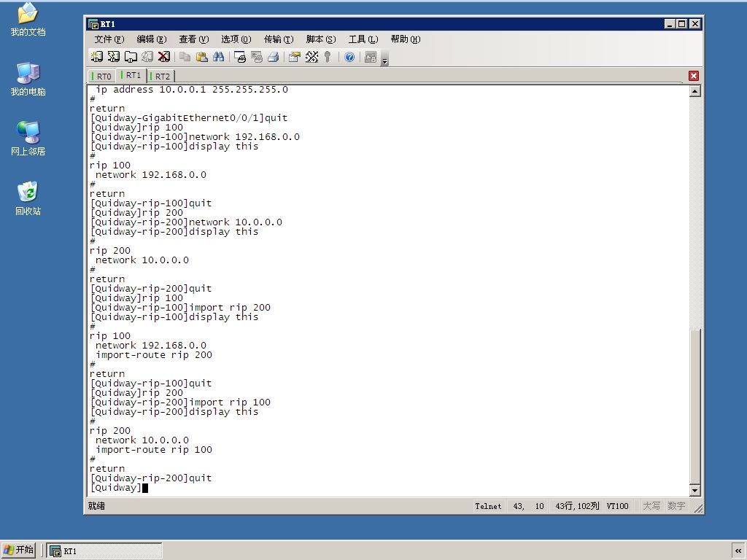This screenshot has width=747, height=560.
Task: Expand hidden tray icons chevron
Action: click(738, 551)
